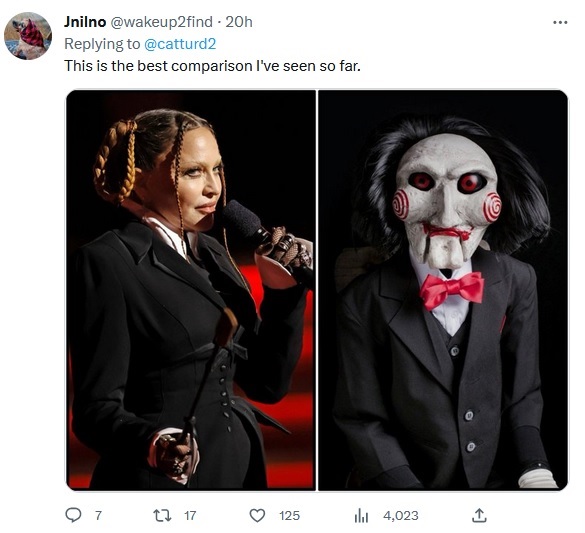Open the left photo of the woman with microphone
This screenshot has height=533, width=585.
click(191, 290)
